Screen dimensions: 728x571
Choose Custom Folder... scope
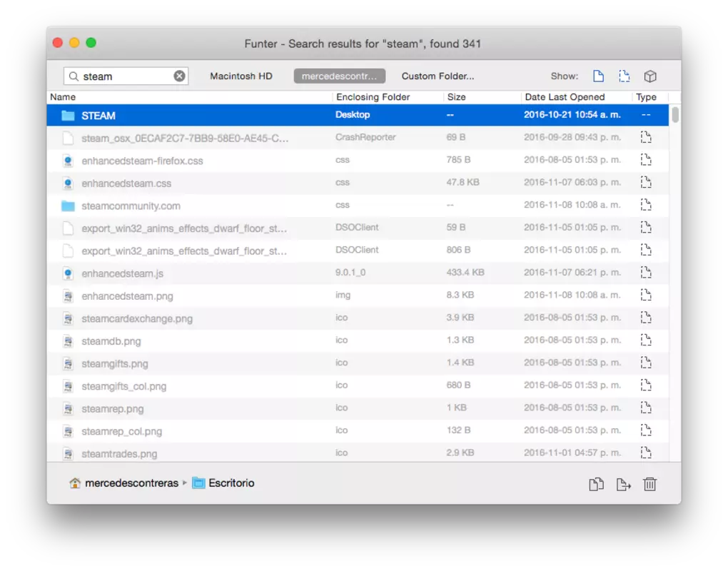[x=438, y=76]
